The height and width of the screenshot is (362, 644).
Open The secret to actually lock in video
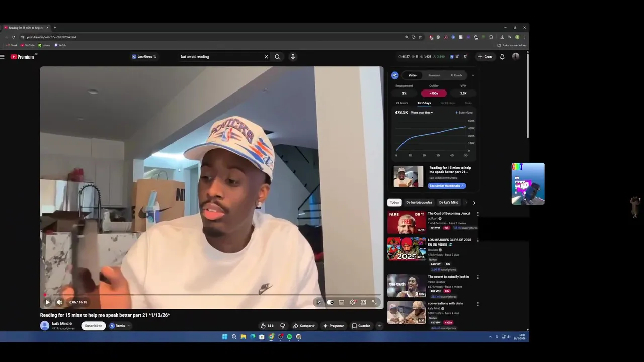coord(407,286)
